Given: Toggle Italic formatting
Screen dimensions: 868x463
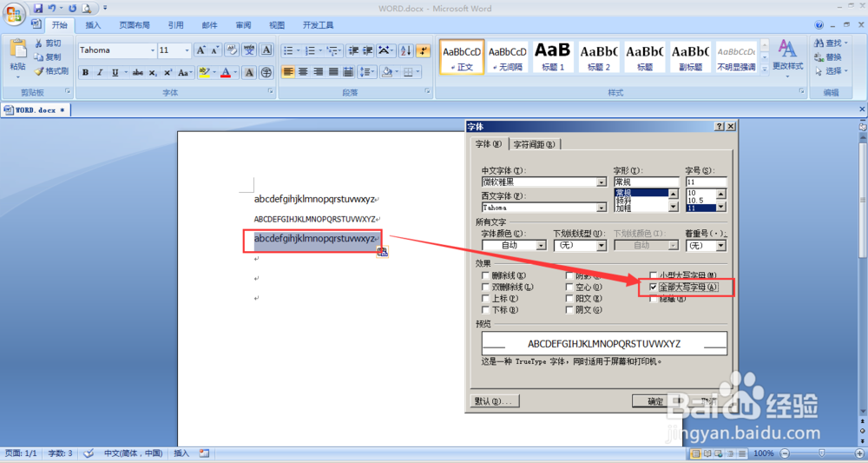Looking at the screenshot, I should pyautogui.click(x=100, y=73).
